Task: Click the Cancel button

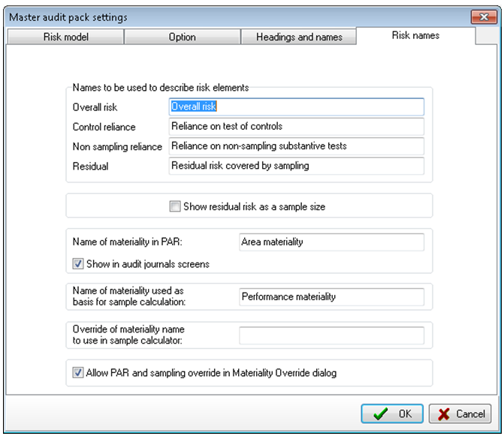Action: point(460,413)
